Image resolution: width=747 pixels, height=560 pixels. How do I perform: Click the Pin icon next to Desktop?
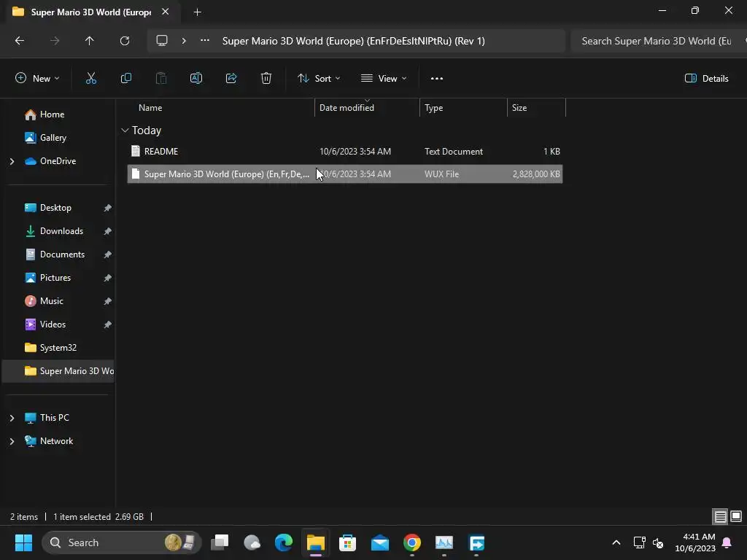108,208
